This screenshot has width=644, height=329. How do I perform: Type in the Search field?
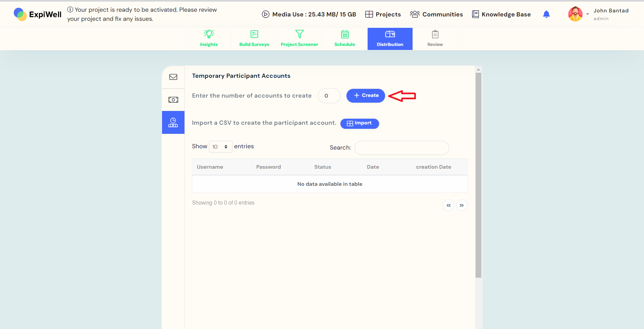[401, 148]
